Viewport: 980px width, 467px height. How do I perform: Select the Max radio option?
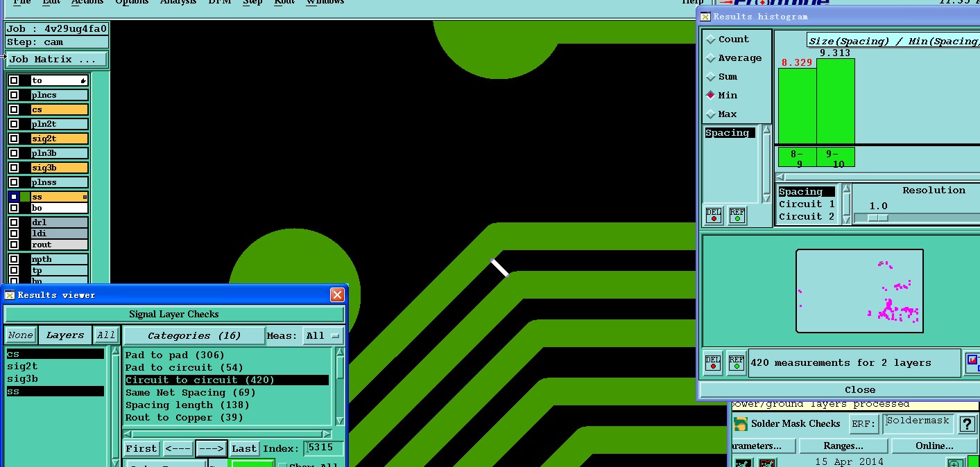pyautogui.click(x=711, y=114)
